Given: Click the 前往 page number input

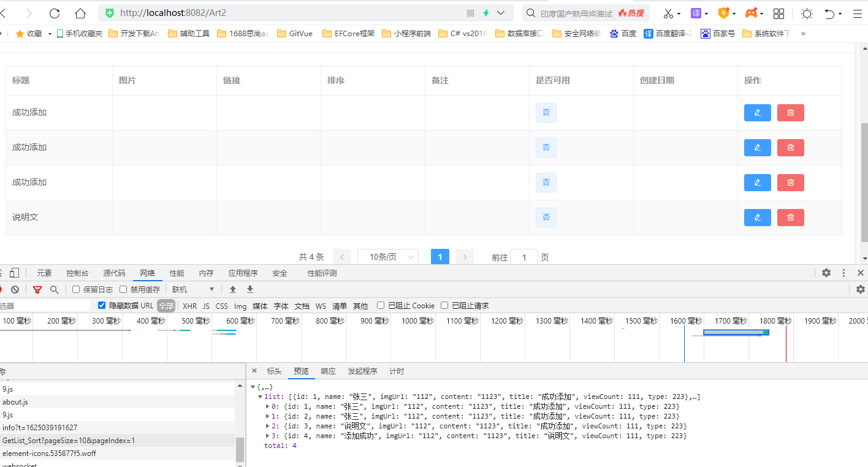Looking at the screenshot, I should (524, 257).
